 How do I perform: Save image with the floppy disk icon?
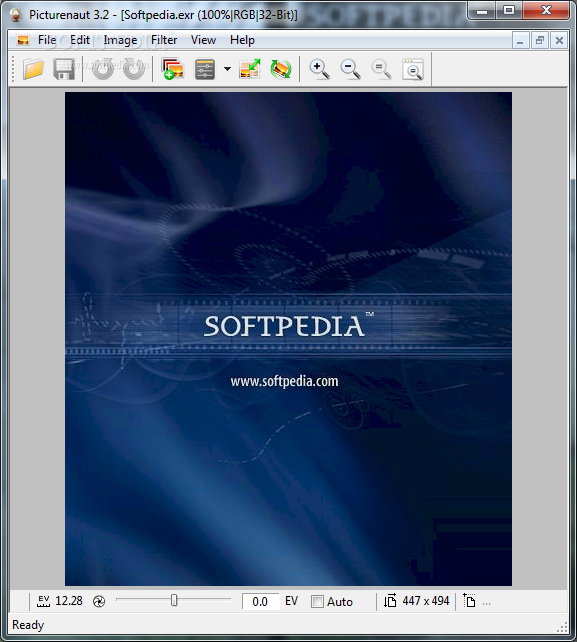tap(64, 69)
